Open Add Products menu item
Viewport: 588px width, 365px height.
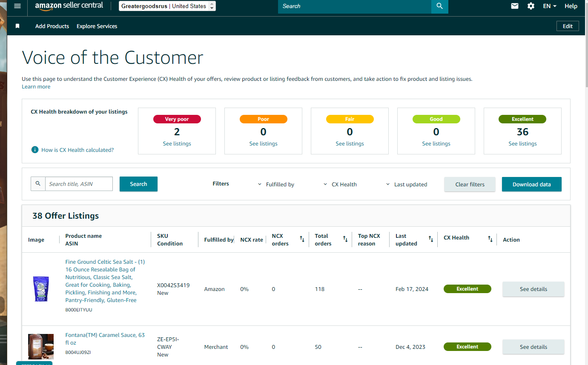point(52,26)
